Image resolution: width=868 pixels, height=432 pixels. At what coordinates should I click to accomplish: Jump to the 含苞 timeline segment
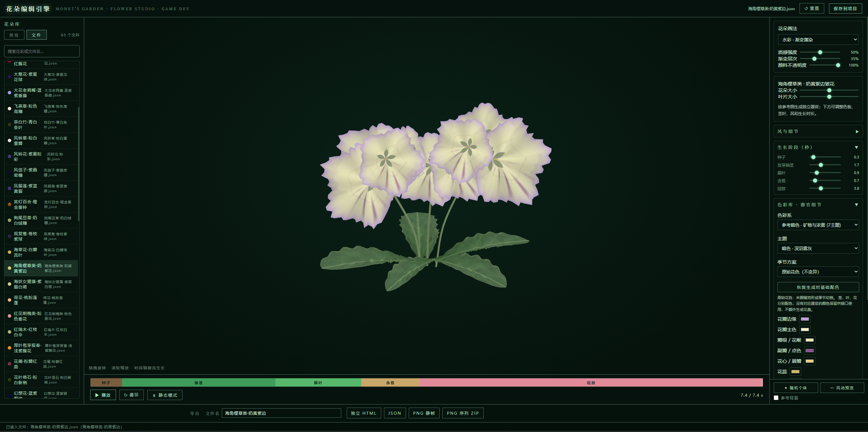(x=390, y=383)
